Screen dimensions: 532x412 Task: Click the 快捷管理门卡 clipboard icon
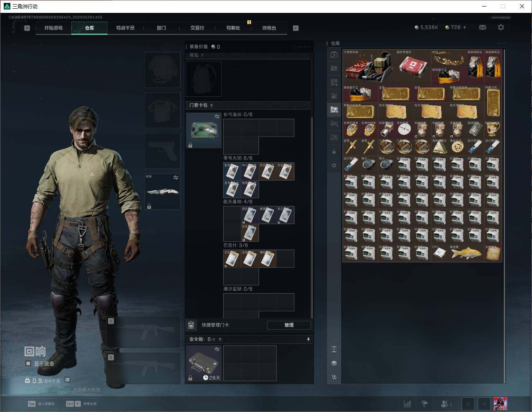click(191, 325)
